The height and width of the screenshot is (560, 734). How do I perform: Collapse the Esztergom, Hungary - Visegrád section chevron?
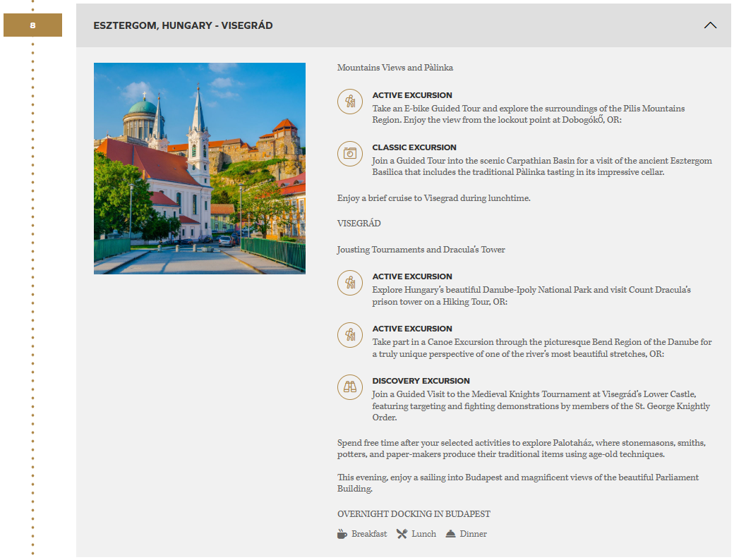tap(710, 25)
